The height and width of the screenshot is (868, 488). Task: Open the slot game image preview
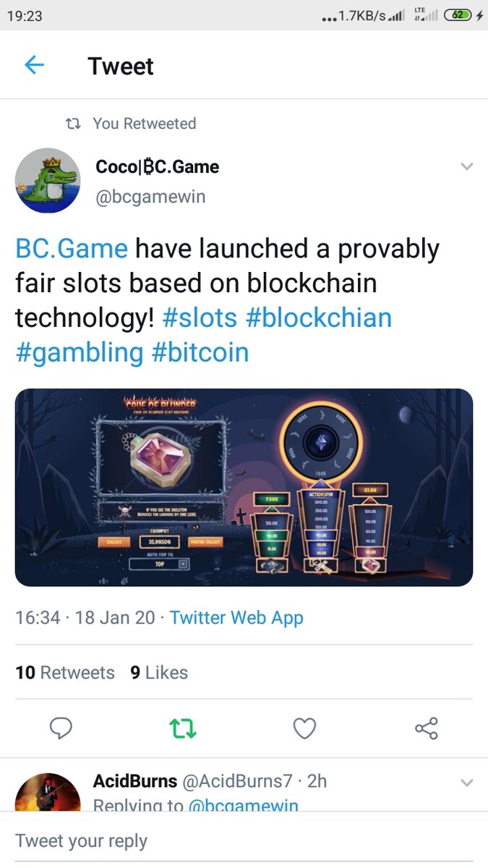pyautogui.click(x=244, y=487)
